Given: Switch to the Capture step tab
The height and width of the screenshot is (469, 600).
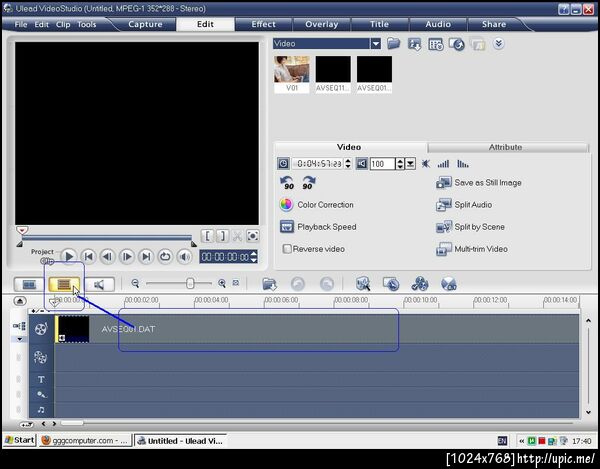Looking at the screenshot, I should [x=145, y=24].
